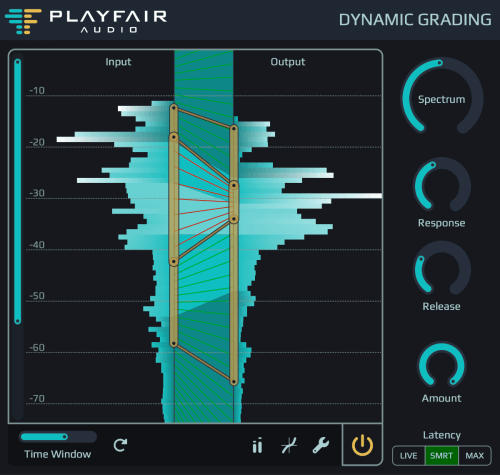The image size is (500, 475).
Task: Click the reset/refresh arrow icon
Action: point(120,445)
